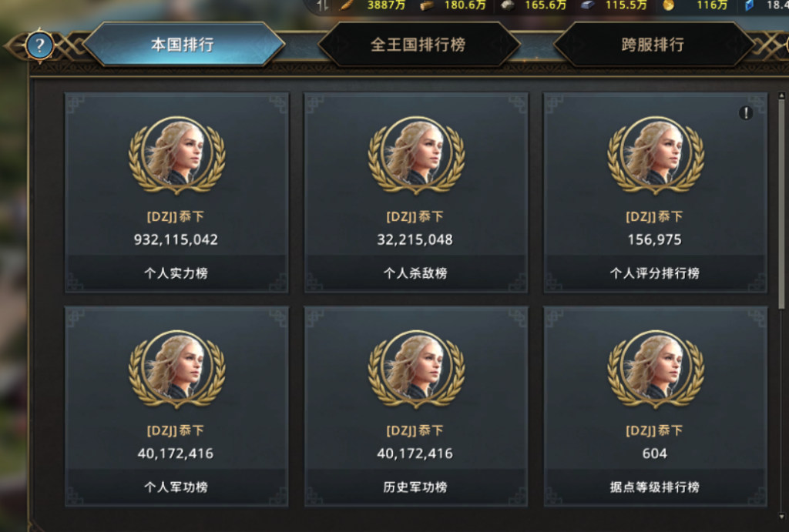Click the question mark help icon

(39, 45)
